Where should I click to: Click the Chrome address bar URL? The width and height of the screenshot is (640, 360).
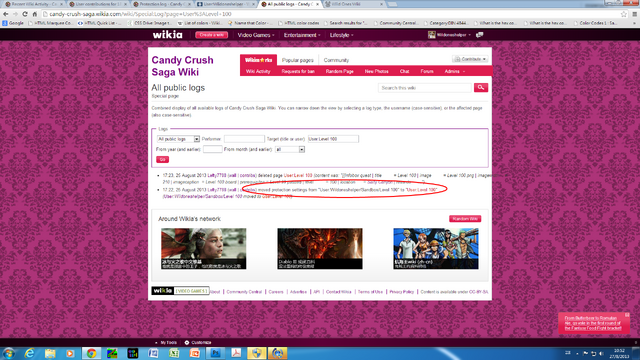tap(140, 14)
